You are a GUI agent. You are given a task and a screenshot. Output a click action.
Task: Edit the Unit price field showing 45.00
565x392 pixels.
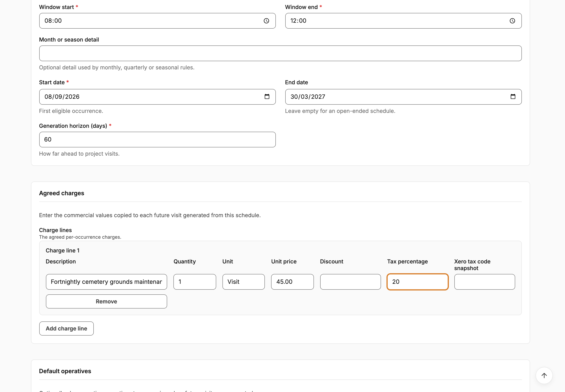tap(292, 282)
